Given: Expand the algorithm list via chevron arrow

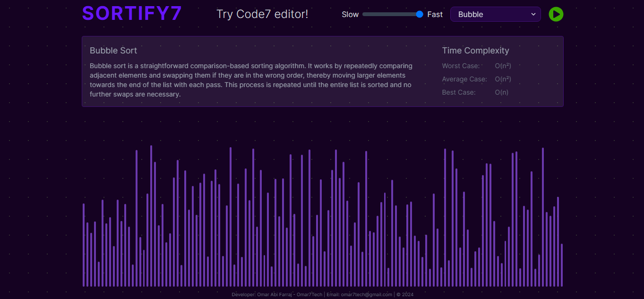Looking at the screenshot, I should pyautogui.click(x=533, y=14).
